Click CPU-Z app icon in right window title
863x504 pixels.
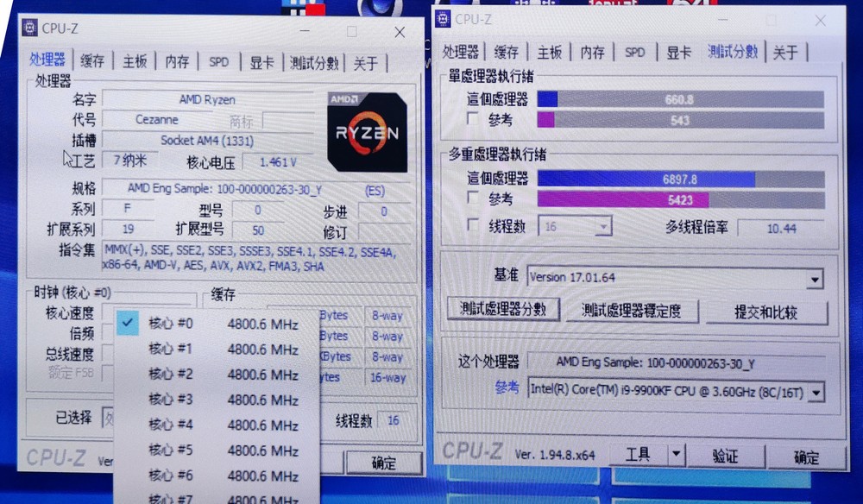point(443,19)
